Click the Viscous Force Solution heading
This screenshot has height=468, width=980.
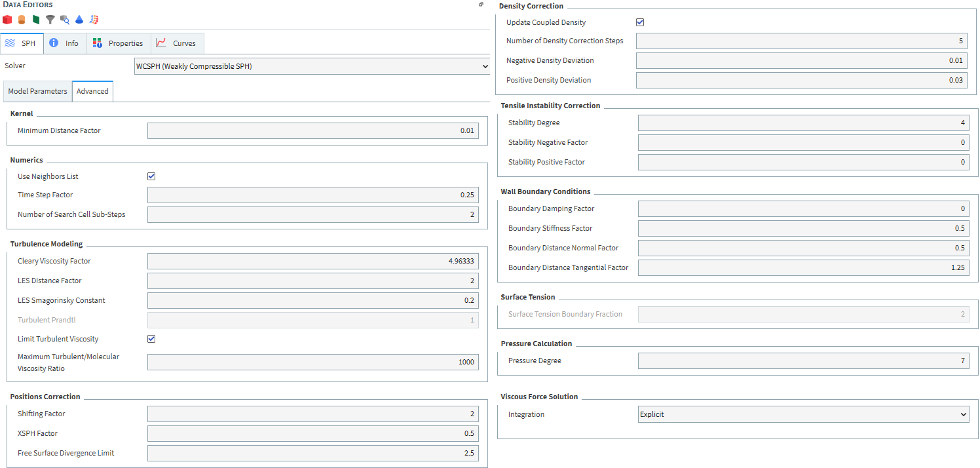539,397
